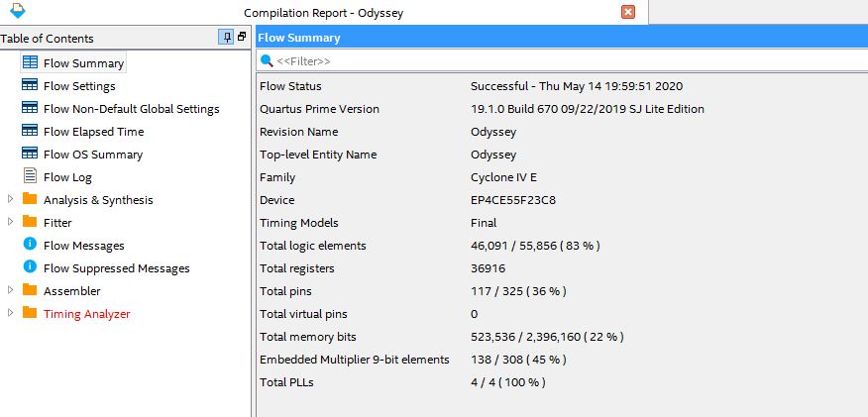
Task: Expand the Analysis & Synthesis node
Action: [10, 199]
